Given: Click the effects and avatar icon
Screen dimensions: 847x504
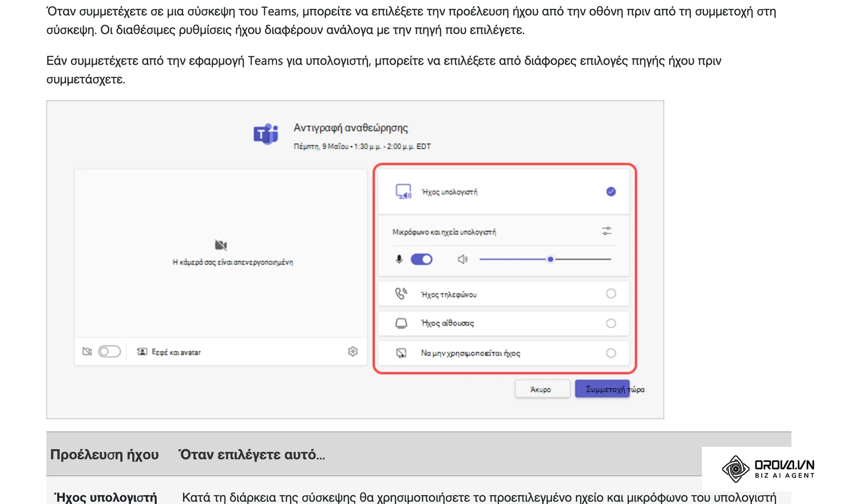Looking at the screenshot, I should click(x=142, y=352).
